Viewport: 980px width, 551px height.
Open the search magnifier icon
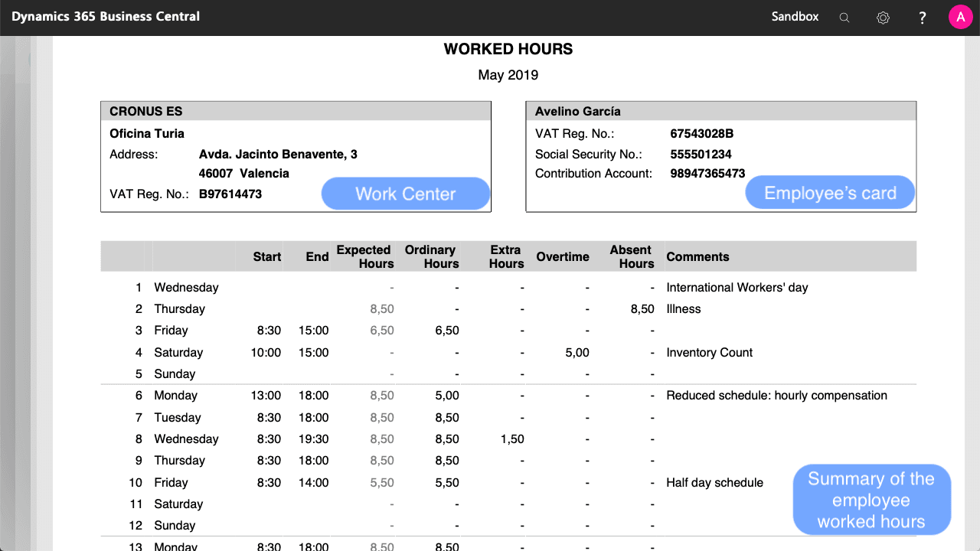(844, 18)
